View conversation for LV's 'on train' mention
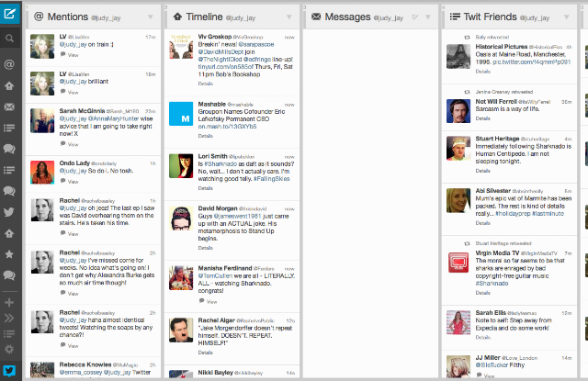The height and width of the screenshot is (381, 588). tap(70, 55)
